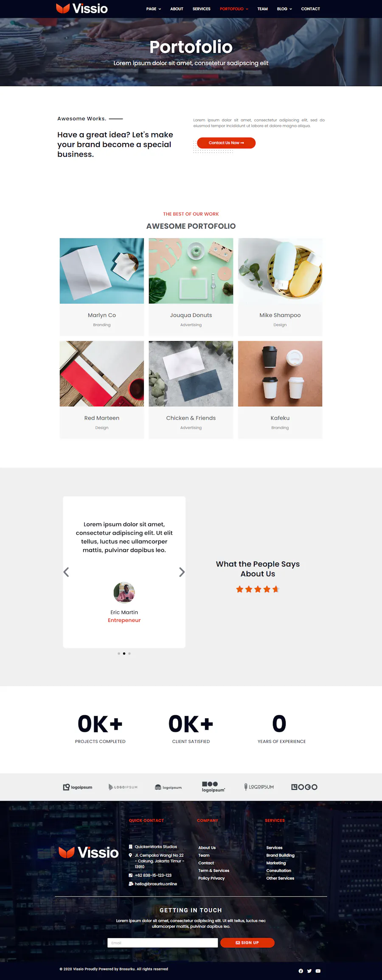Open the TEAM menu item
This screenshot has height=980, width=382.
pyautogui.click(x=262, y=9)
